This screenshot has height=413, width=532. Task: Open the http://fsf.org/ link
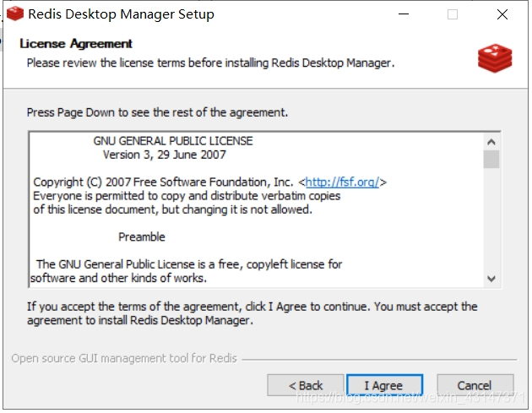(x=342, y=182)
